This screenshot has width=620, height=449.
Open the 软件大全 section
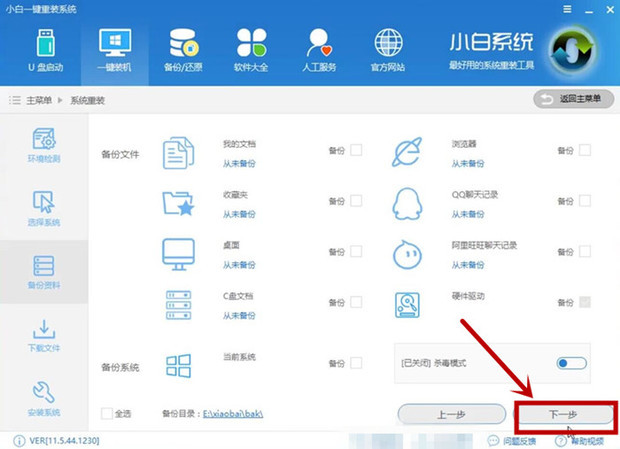[x=251, y=50]
